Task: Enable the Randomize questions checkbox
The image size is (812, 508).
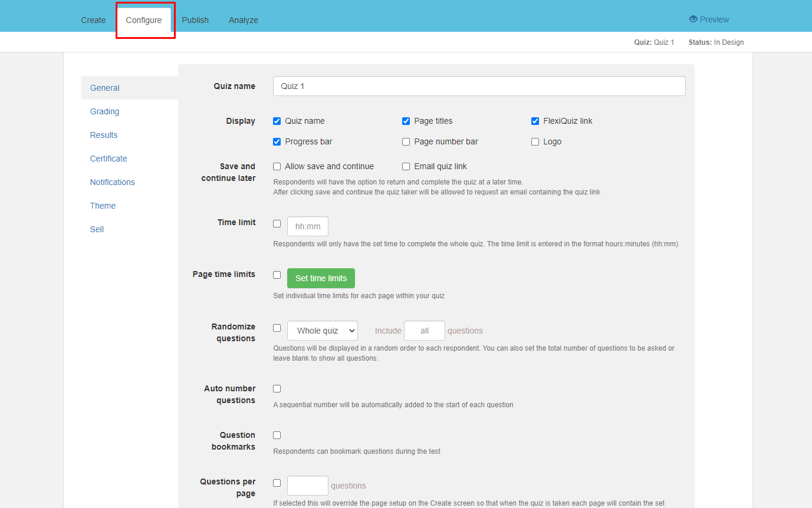Action: pos(277,328)
